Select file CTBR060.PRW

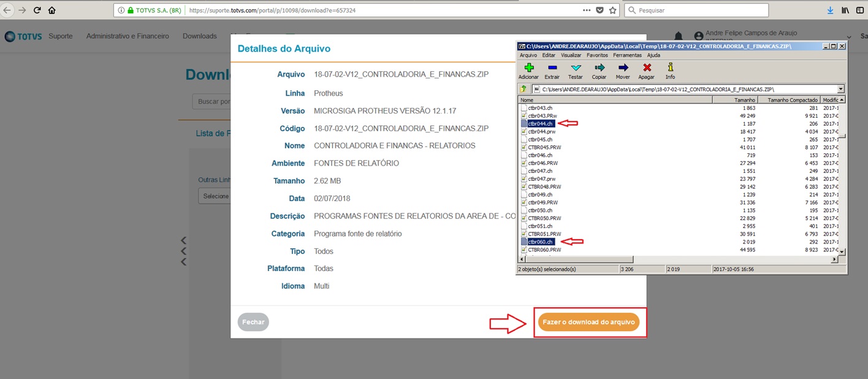544,250
